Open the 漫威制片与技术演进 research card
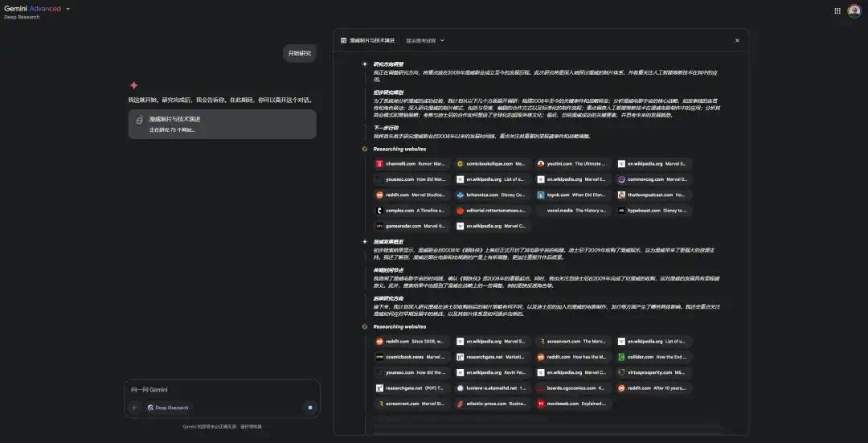Viewport: 868px width, 443px height. (222, 124)
